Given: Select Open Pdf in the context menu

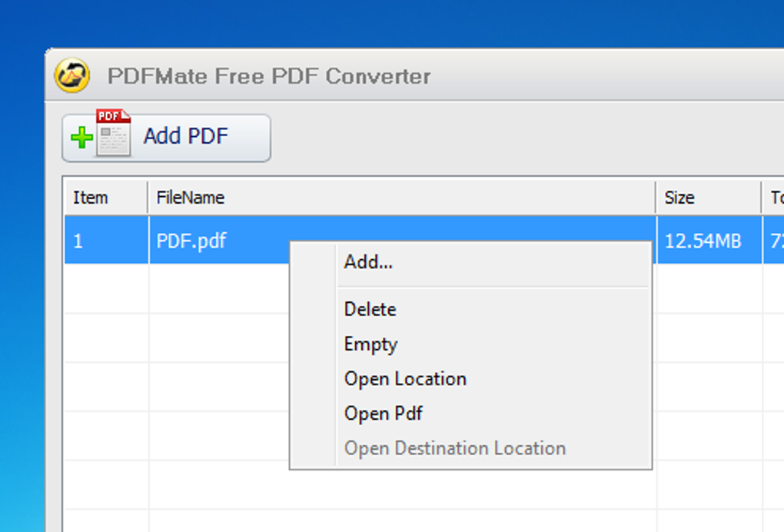Looking at the screenshot, I should [384, 413].
